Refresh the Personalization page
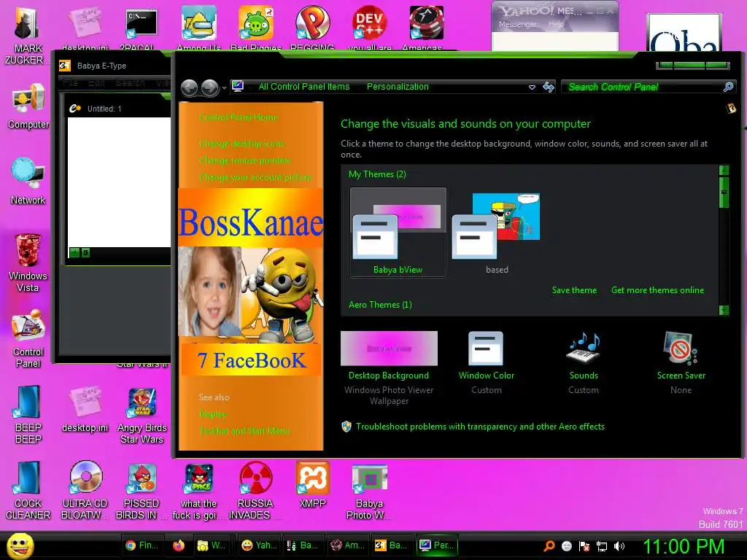This screenshot has width=747, height=560. pyautogui.click(x=549, y=87)
